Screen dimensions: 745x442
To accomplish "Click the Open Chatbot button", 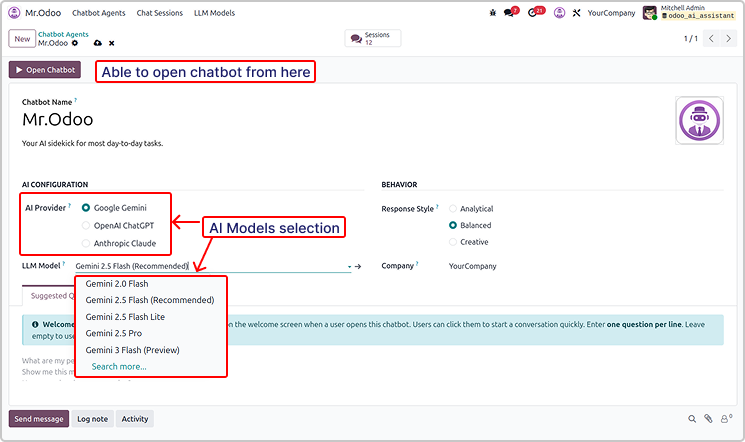I will [45, 70].
